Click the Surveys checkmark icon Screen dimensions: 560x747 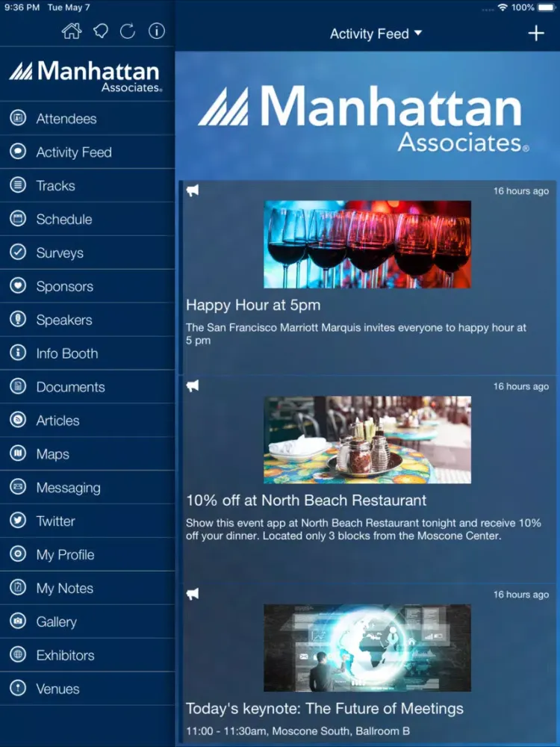18,252
